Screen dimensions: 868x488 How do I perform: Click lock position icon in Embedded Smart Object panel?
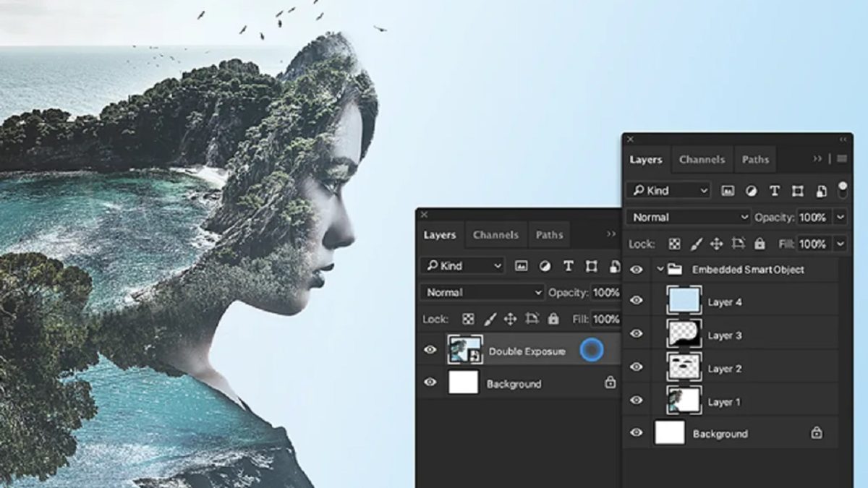(716, 244)
